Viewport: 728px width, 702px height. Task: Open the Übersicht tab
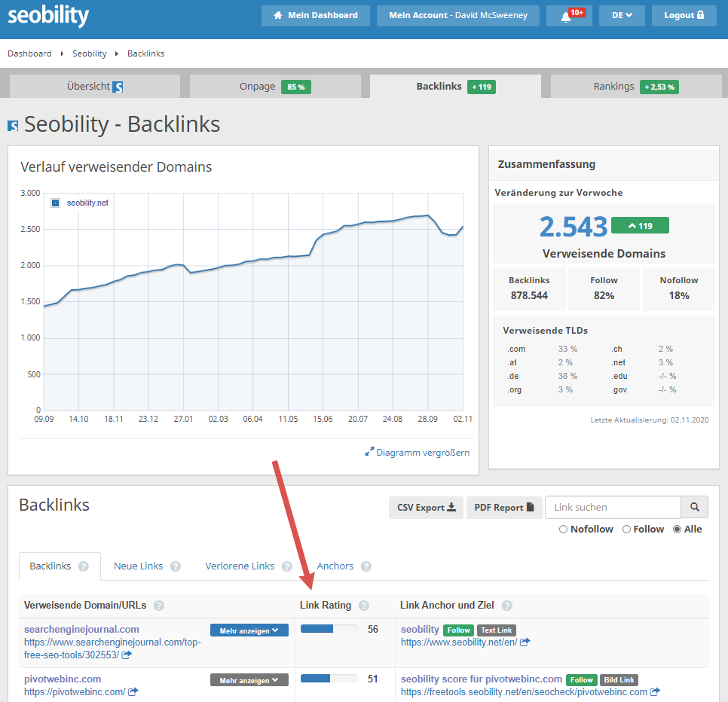click(95, 87)
